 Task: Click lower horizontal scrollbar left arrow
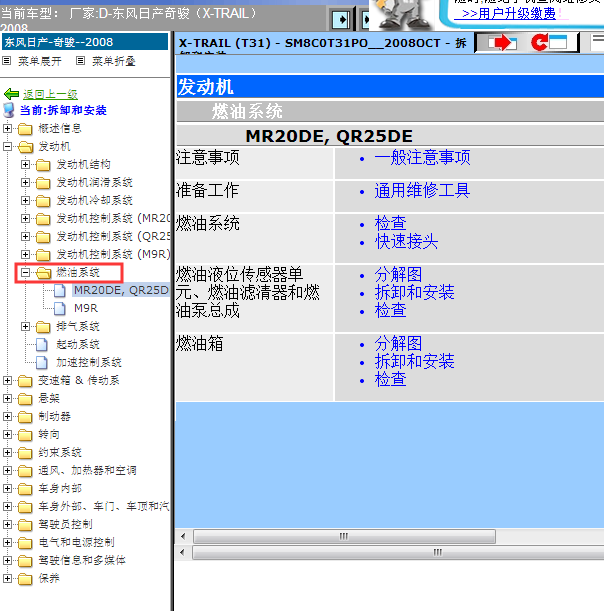point(182,553)
